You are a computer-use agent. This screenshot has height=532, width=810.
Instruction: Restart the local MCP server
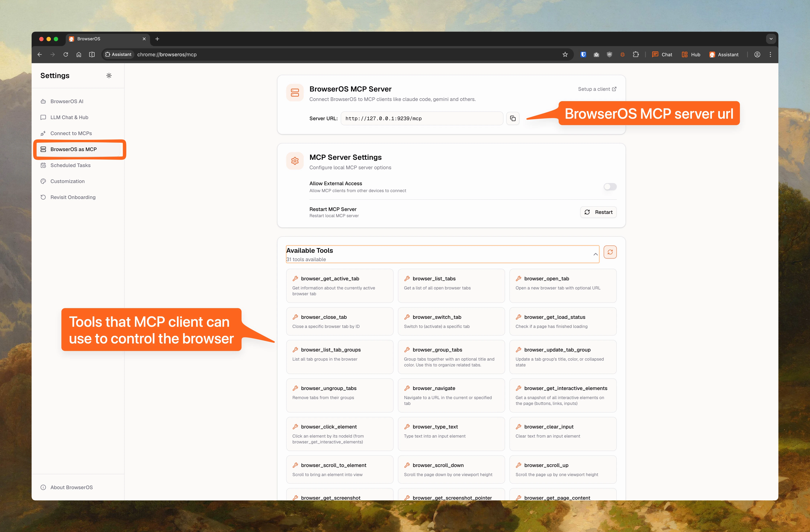[x=598, y=212]
